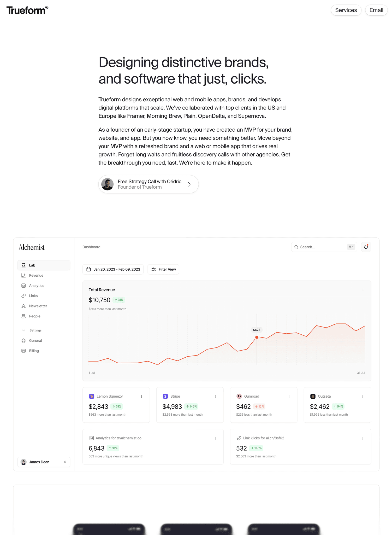
Task: Select General under Settings
Action: [x=24, y=340]
